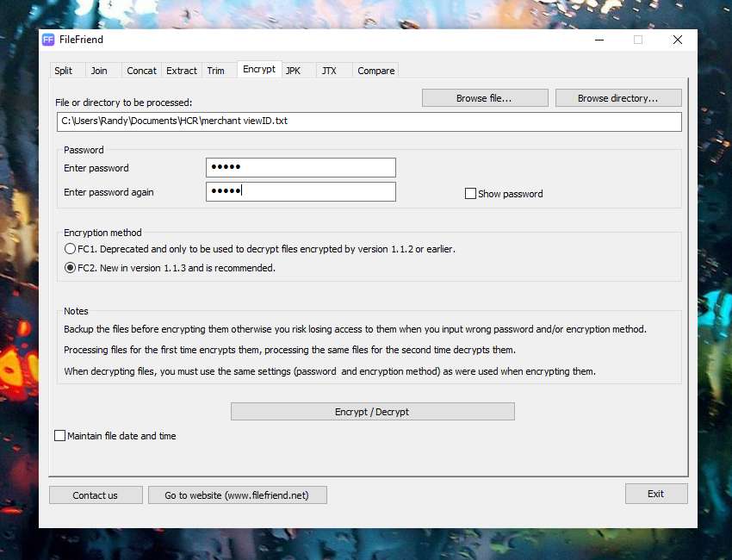Select the Encrypt tab
Image resolution: width=732 pixels, height=560 pixels.
tap(259, 69)
